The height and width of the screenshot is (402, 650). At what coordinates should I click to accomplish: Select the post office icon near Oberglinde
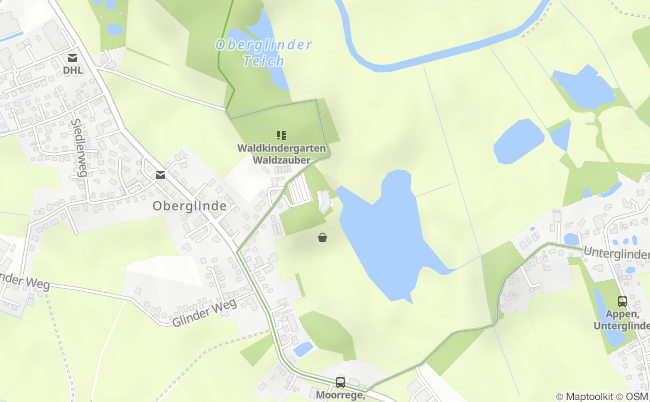point(160,175)
